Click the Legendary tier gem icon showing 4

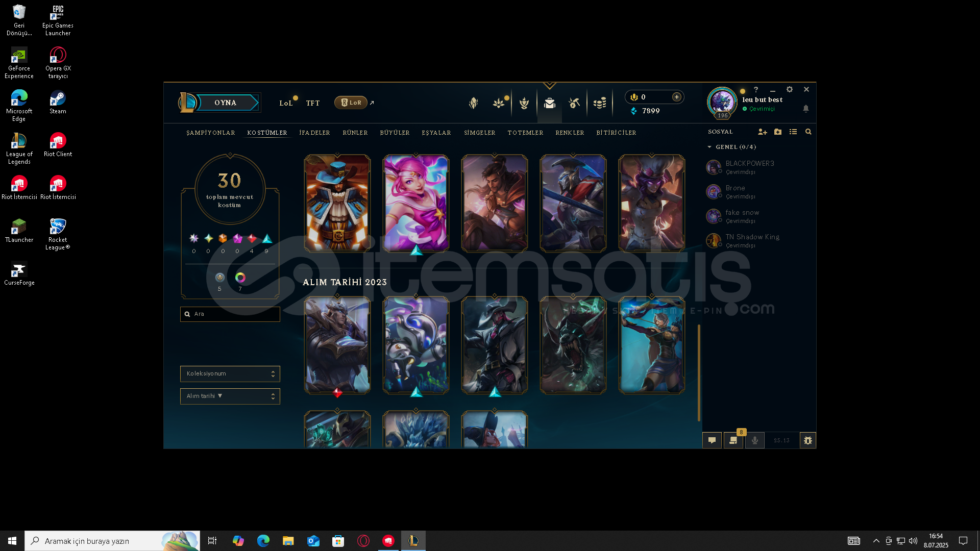coord(252,238)
